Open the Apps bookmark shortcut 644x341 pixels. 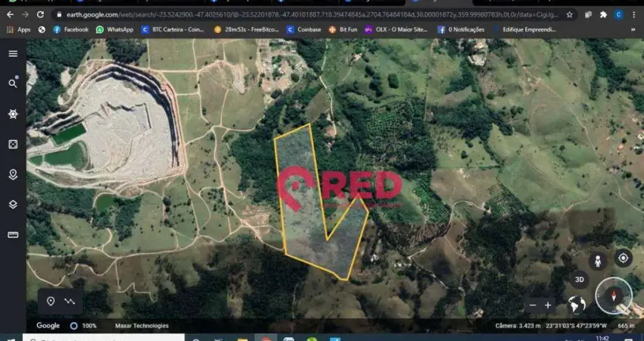coord(18,30)
